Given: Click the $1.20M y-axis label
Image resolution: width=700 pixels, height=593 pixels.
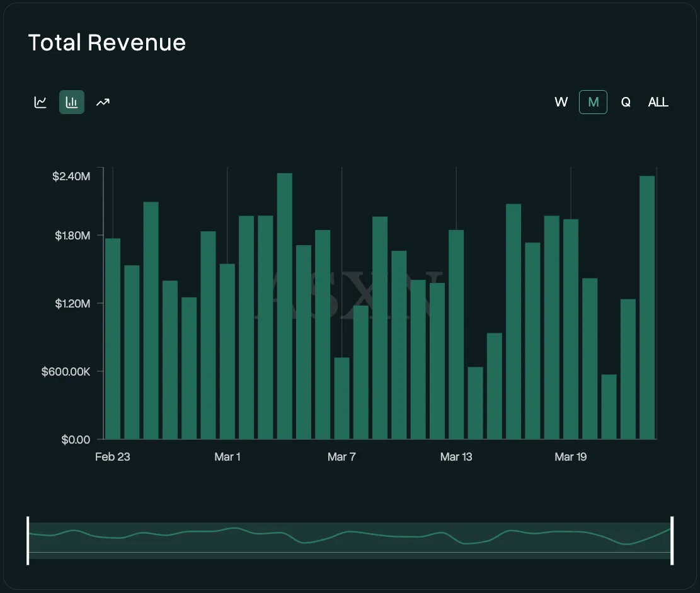Looking at the screenshot, I should pos(72,304).
